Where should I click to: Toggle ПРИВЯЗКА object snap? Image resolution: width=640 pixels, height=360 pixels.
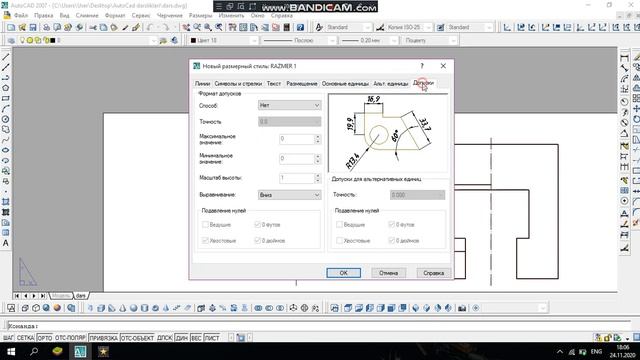click(x=103, y=338)
